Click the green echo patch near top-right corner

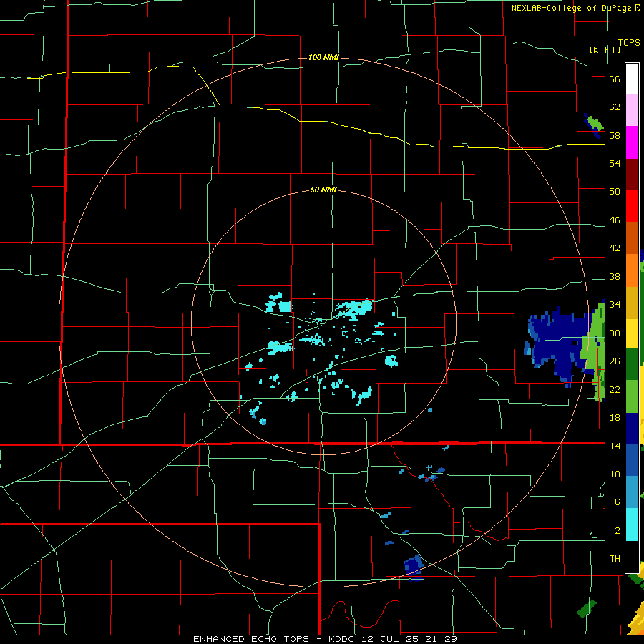click(595, 122)
